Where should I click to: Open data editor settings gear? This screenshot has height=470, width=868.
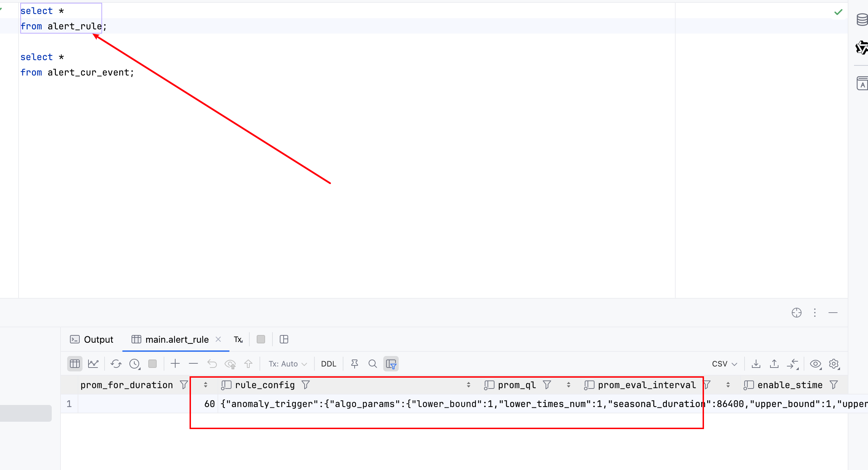pyautogui.click(x=834, y=364)
